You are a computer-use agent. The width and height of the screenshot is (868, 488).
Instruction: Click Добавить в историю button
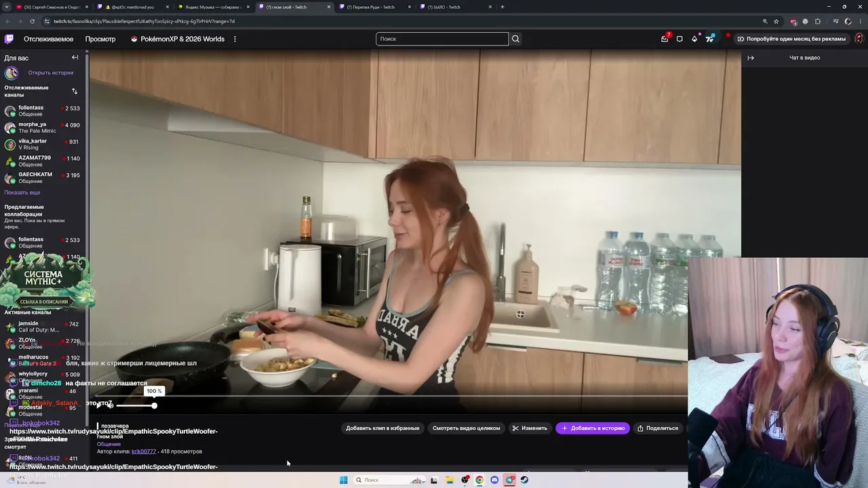click(x=593, y=428)
